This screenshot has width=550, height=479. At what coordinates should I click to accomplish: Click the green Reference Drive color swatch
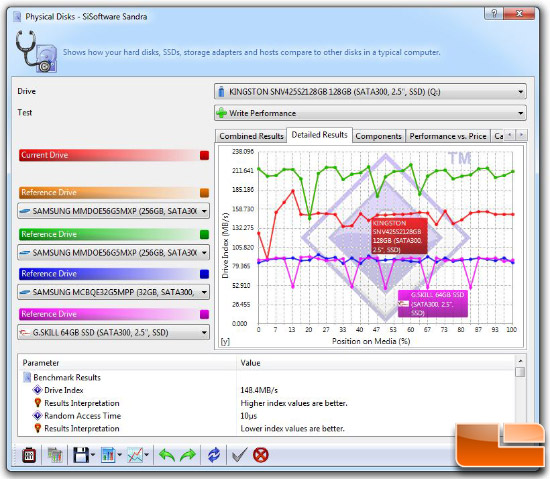point(204,234)
